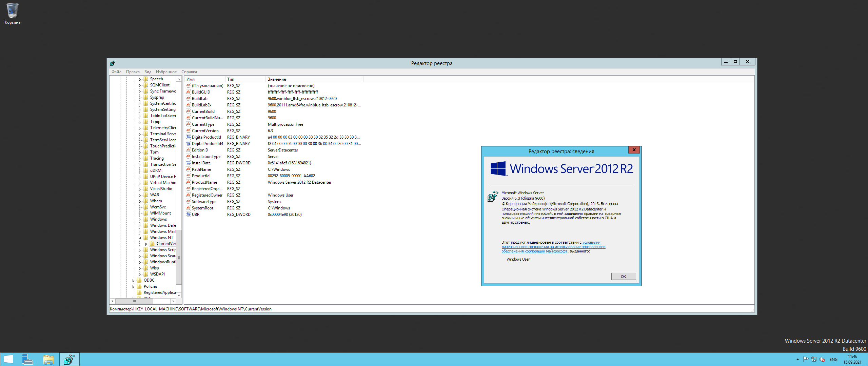868x366 pixels.
Task: Click the folder icon of Policies key
Action: 139,286
